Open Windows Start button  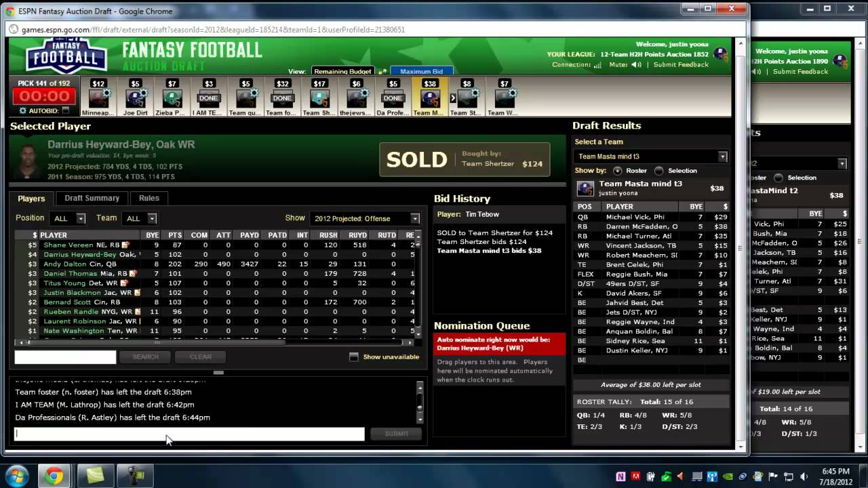[x=16, y=476]
